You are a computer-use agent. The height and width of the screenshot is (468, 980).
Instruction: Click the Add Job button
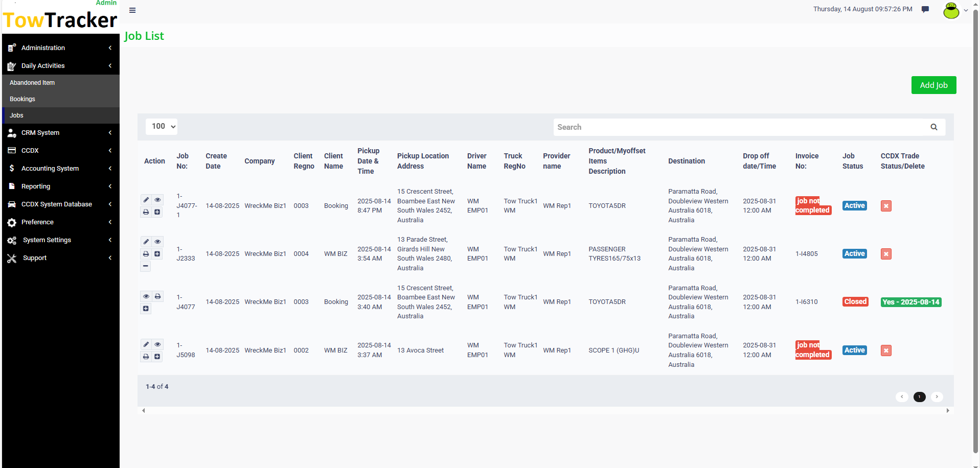[933, 85]
